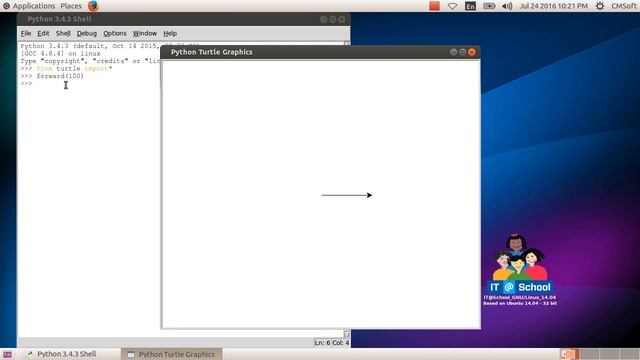Open the File menu in Python Shell
Image resolution: width=640 pixels, height=360 pixels.
26,33
